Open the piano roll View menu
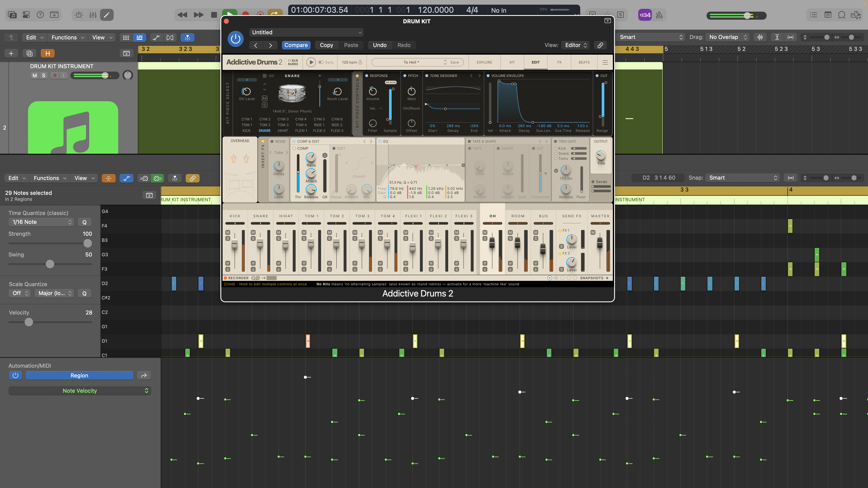 (x=84, y=178)
